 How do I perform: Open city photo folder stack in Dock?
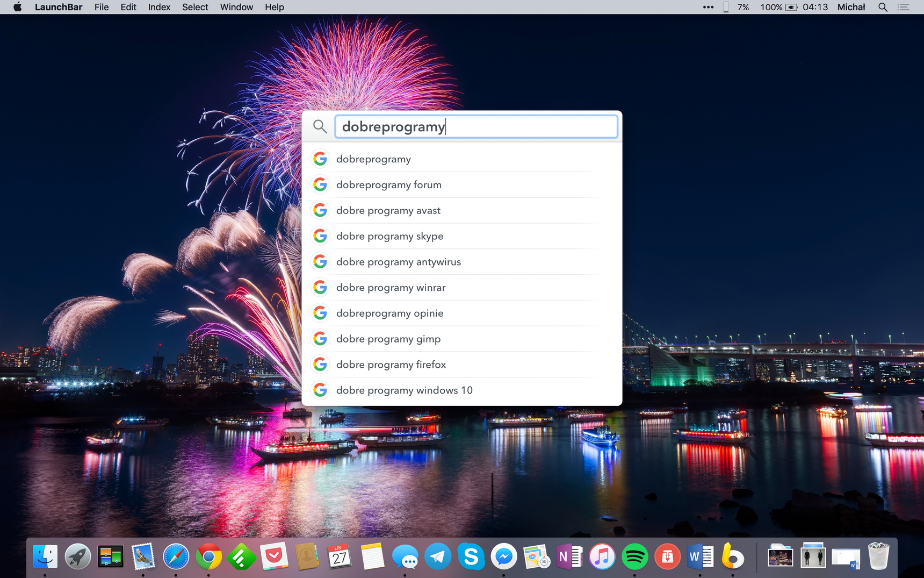click(780, 556)
